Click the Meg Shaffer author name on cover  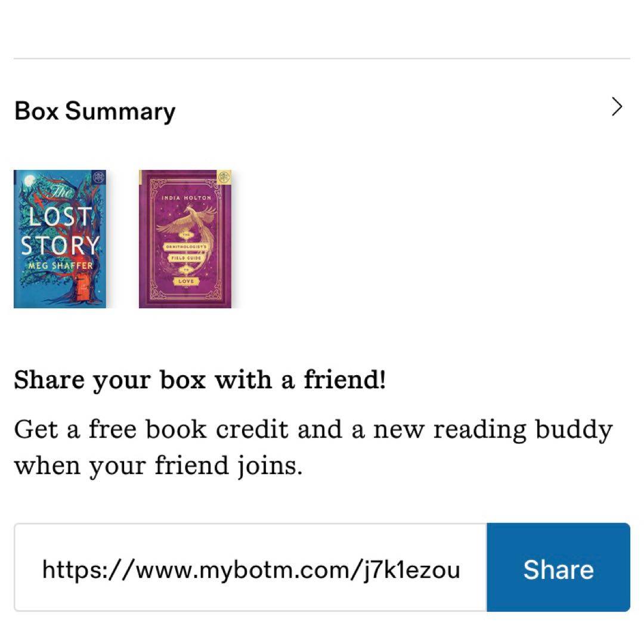pos(60,265)
